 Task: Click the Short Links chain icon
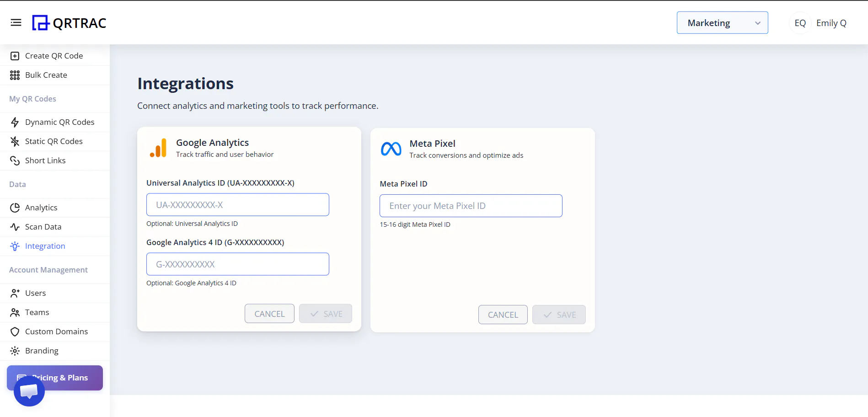click(15, 160)
